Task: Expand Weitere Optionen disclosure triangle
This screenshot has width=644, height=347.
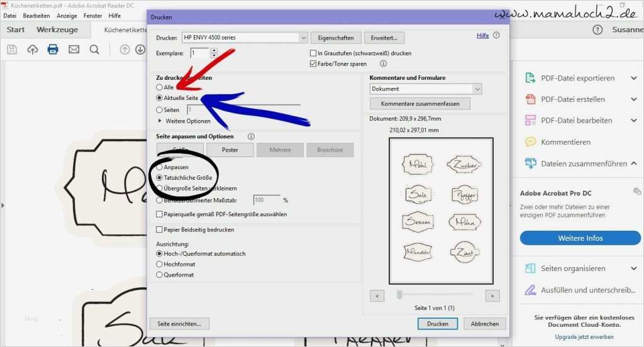Action: pyautogui.click(x=160, y=121)
